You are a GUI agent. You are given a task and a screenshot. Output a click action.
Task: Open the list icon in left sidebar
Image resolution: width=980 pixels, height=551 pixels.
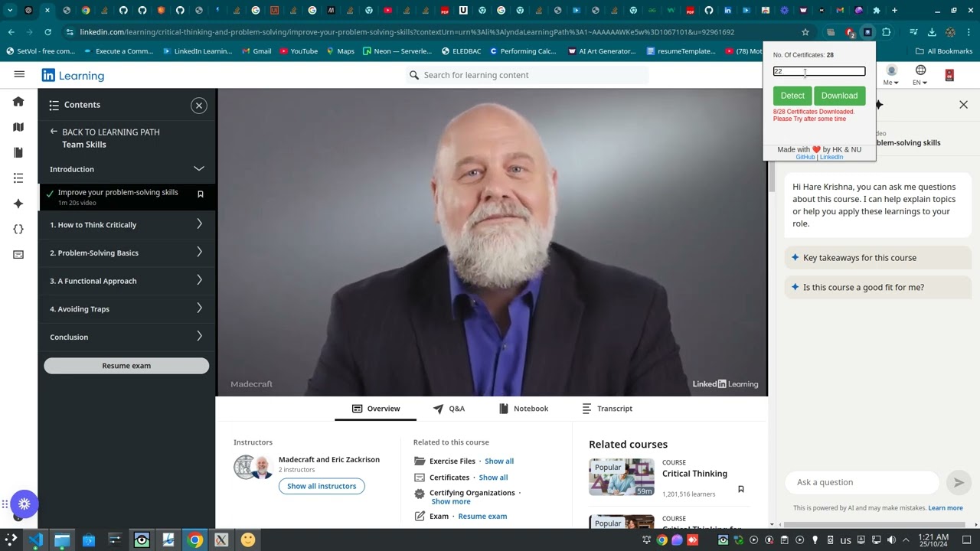click(18, 178)
